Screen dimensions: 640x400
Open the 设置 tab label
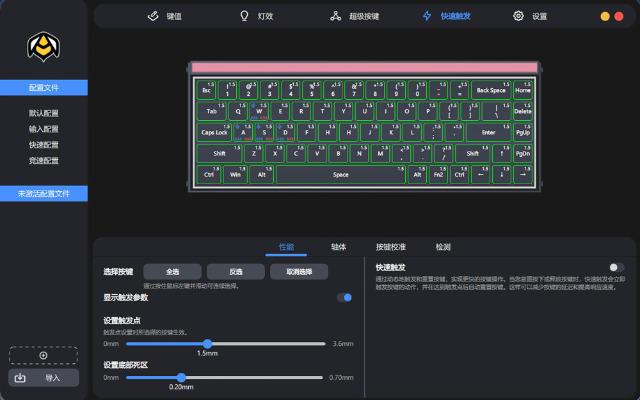tap(539, 16)
